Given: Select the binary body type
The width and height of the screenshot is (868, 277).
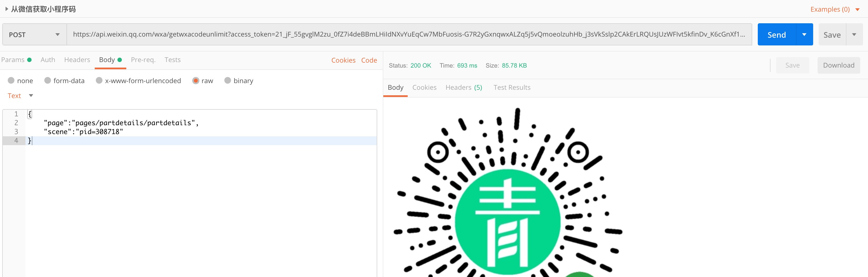Looking at the screenshot, I should click(x=238, y=81).
